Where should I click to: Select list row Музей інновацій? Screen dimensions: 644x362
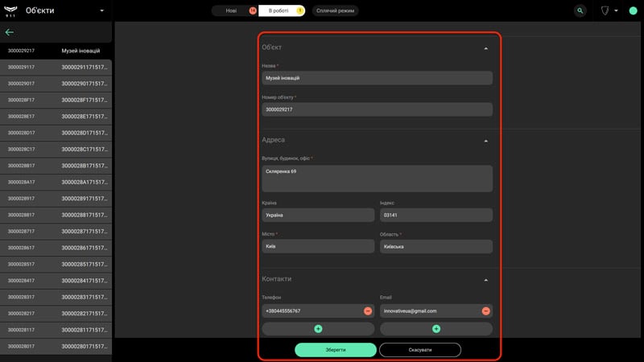[56, 51]
